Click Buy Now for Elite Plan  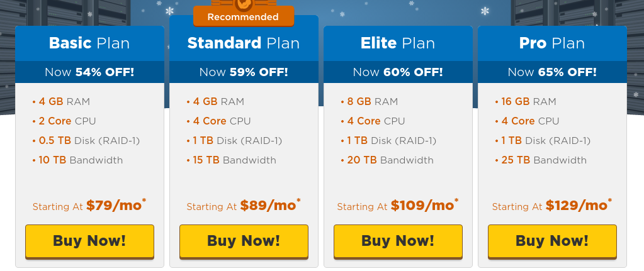[398, 241]
